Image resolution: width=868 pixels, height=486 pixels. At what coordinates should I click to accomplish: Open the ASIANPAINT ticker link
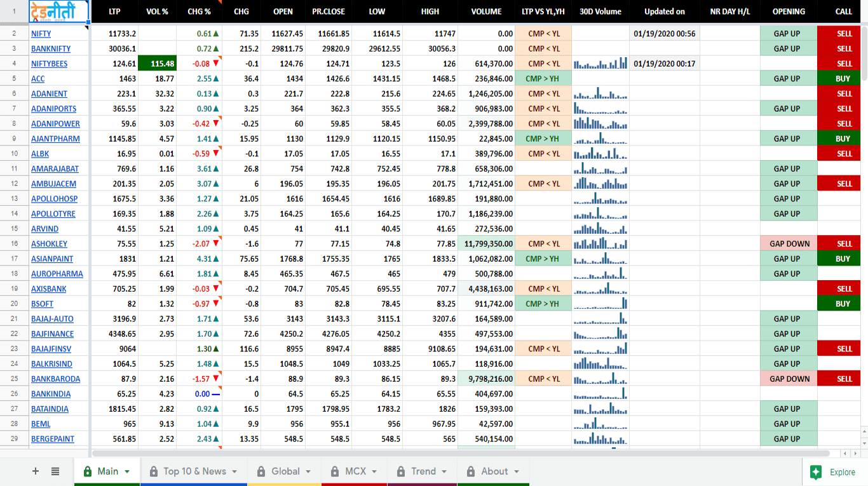(52, 259)
